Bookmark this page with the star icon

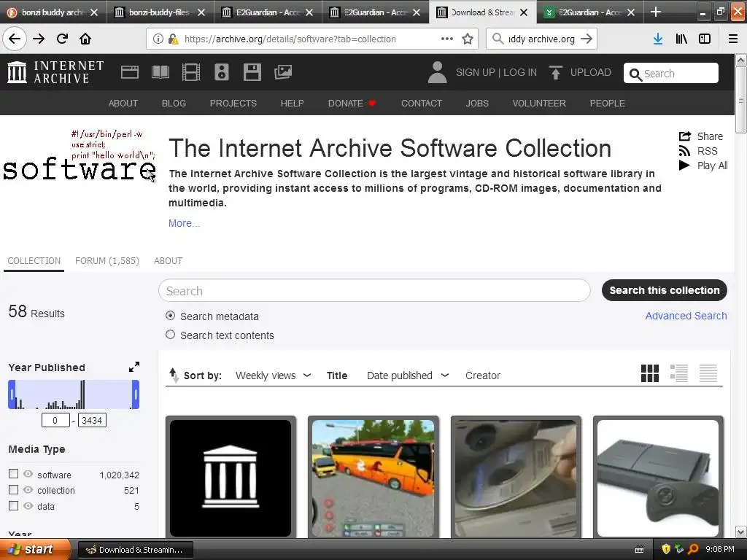coord(468,39)
